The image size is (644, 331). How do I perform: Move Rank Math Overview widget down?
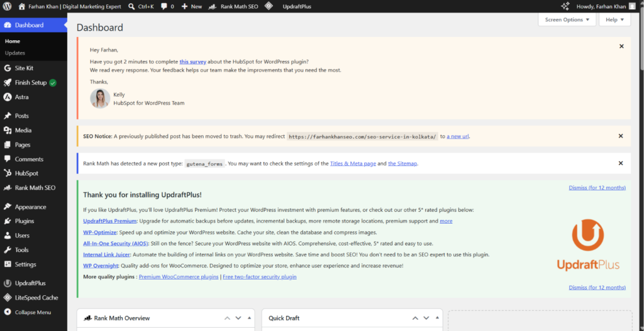click(x=238, y=318)
